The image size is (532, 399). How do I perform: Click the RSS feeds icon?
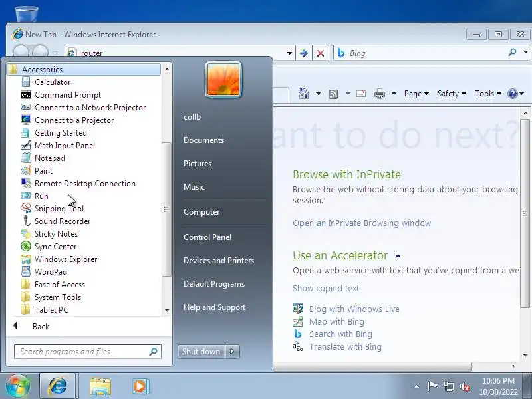[333, 94]
